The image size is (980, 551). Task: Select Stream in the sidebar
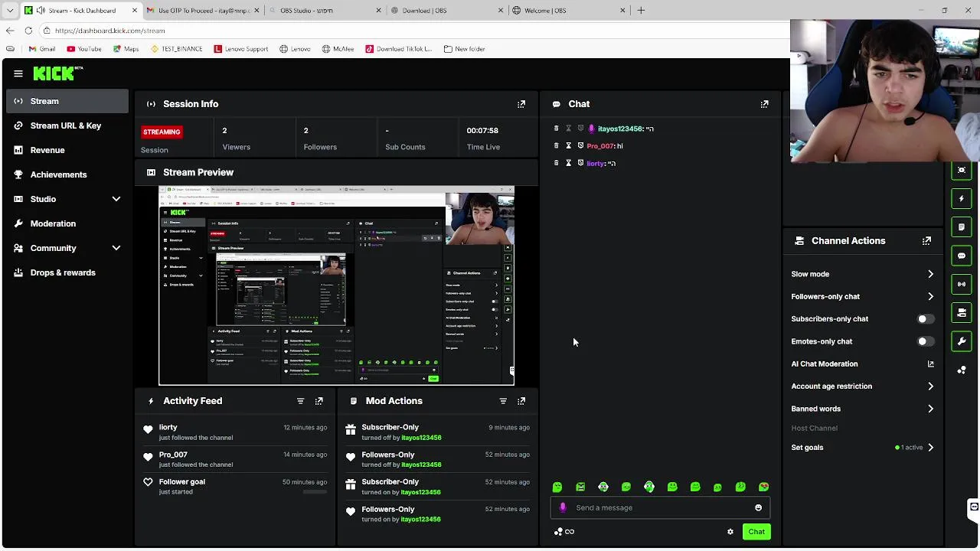[x=67, y=101]
